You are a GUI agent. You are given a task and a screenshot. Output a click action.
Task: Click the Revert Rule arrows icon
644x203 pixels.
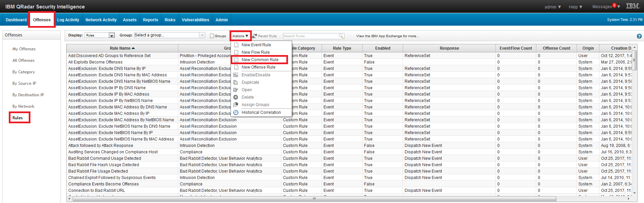255,36
